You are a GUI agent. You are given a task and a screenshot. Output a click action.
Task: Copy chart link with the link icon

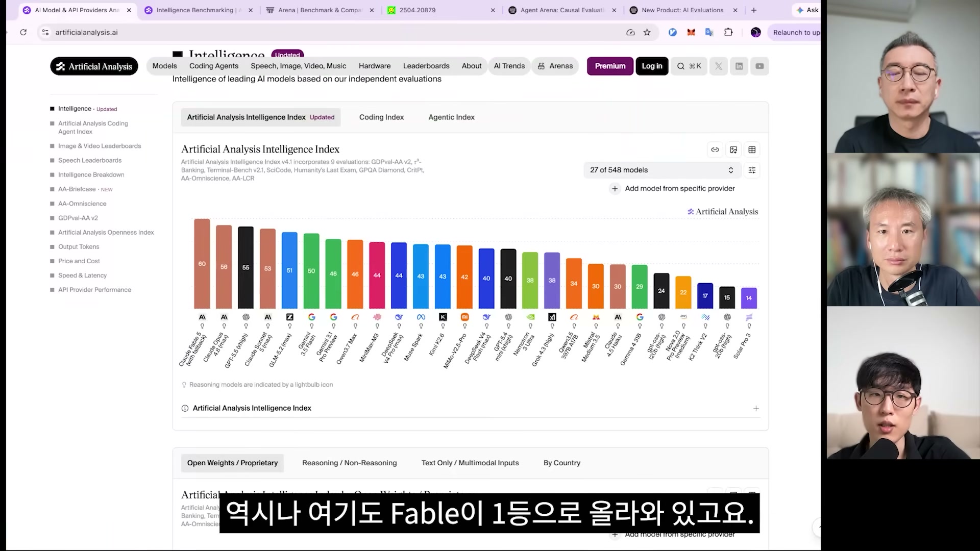(x=715, y=149)
